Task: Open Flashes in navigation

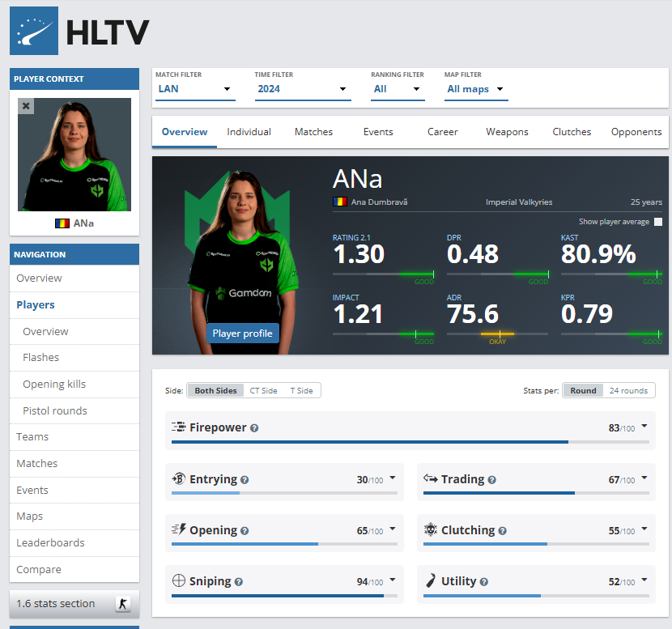Action: pos(74,357)
